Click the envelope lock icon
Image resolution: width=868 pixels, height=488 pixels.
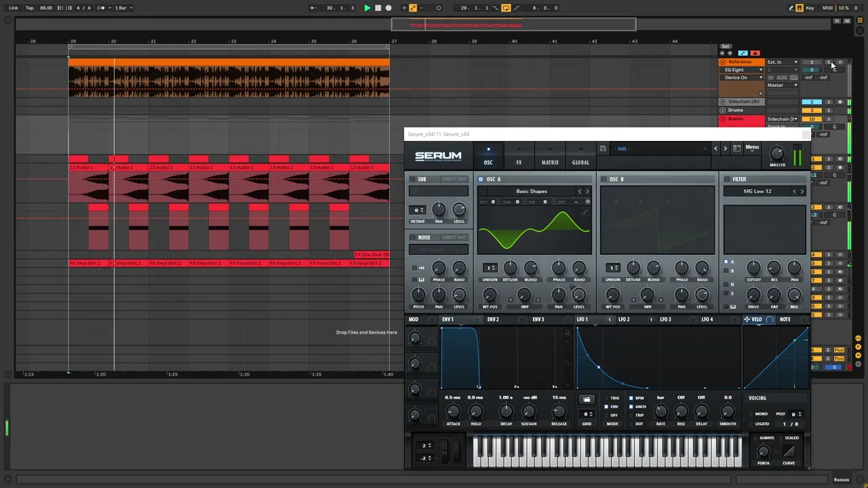point(568,333)
